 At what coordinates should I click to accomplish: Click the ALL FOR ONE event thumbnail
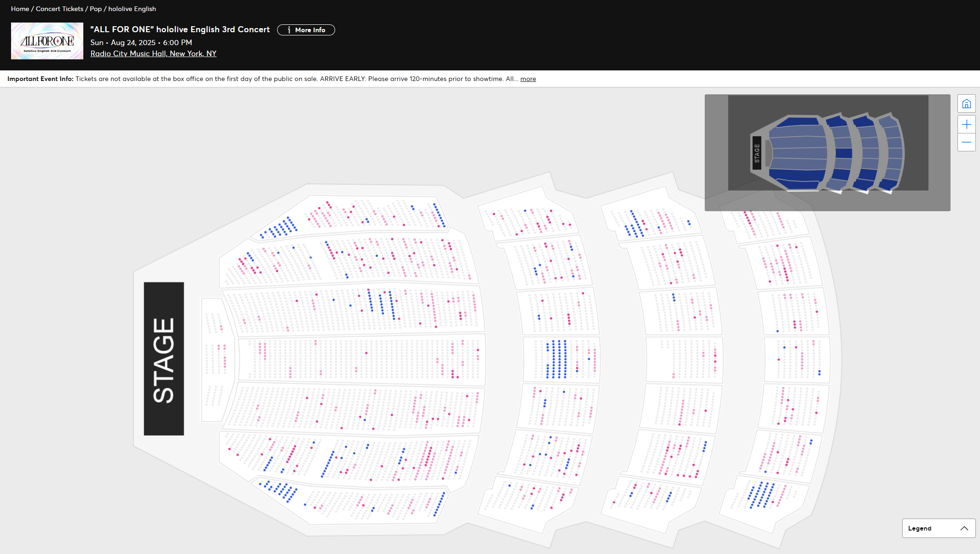pos(47,41)
